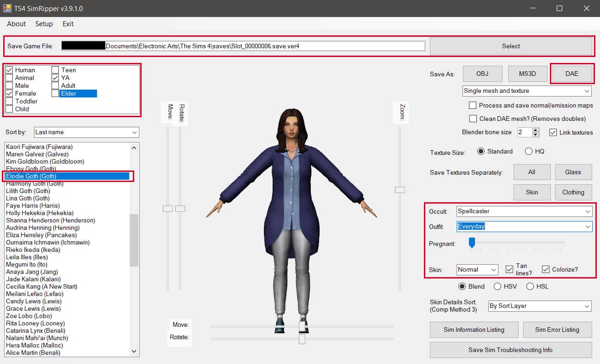The width and height of the screenshot is (600, 364).
Task: Select Kim Goldbloom in the sim list
Action: tap(45, 161)
